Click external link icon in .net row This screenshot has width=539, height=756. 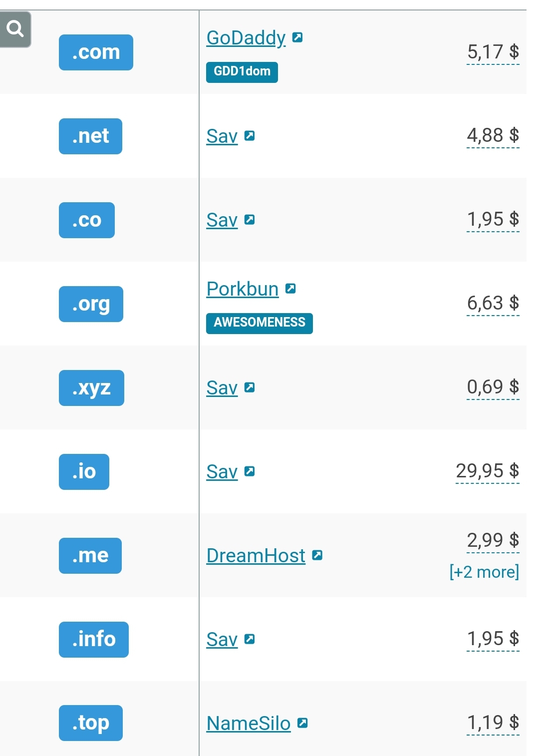click(250, 136)
